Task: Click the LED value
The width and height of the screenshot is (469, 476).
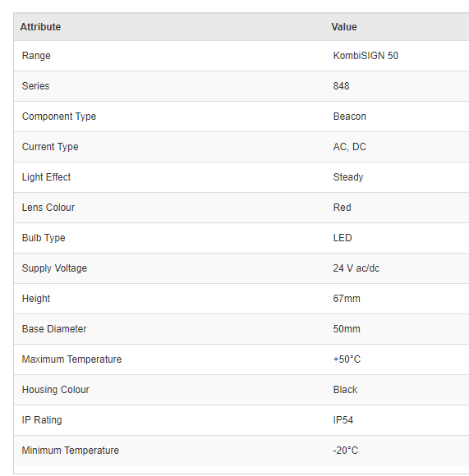Action: point(343,238)
